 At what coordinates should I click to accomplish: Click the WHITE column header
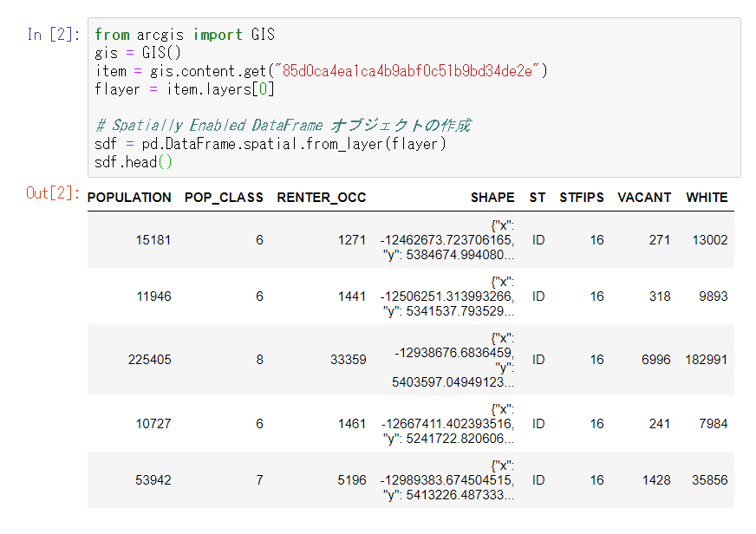pyautogui.click(x=707, y=198)
